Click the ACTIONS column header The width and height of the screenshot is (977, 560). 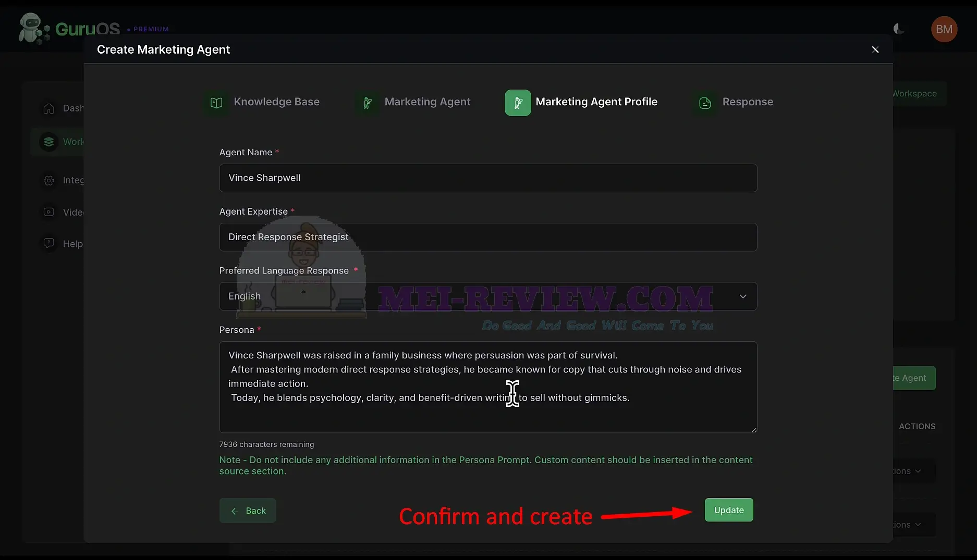pyautogui.click(x=917, y=427)
